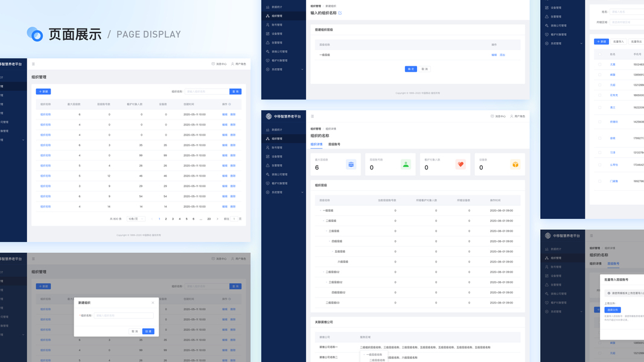Click 系统管理 gear icon in organization detail sidebar
The width and height of the screenshot is (644, 362).
268,192
